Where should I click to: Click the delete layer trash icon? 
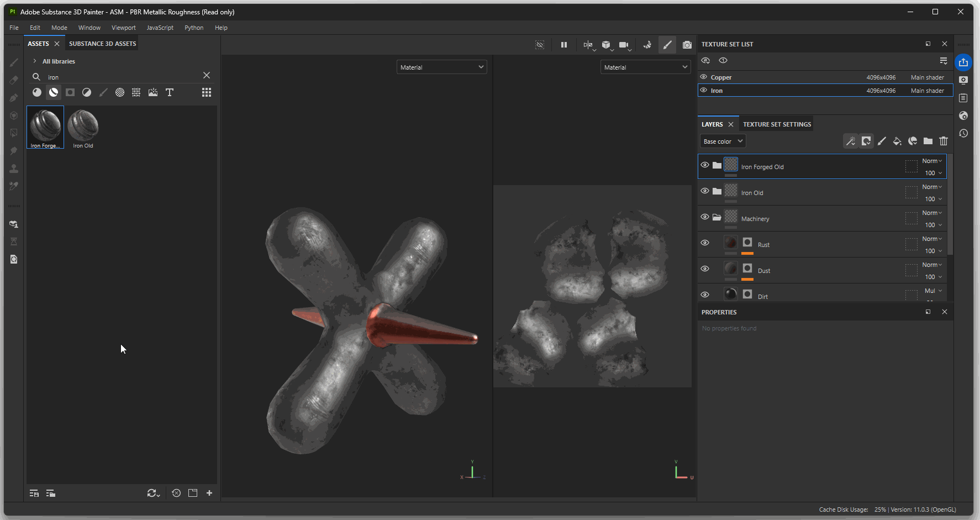944,141
